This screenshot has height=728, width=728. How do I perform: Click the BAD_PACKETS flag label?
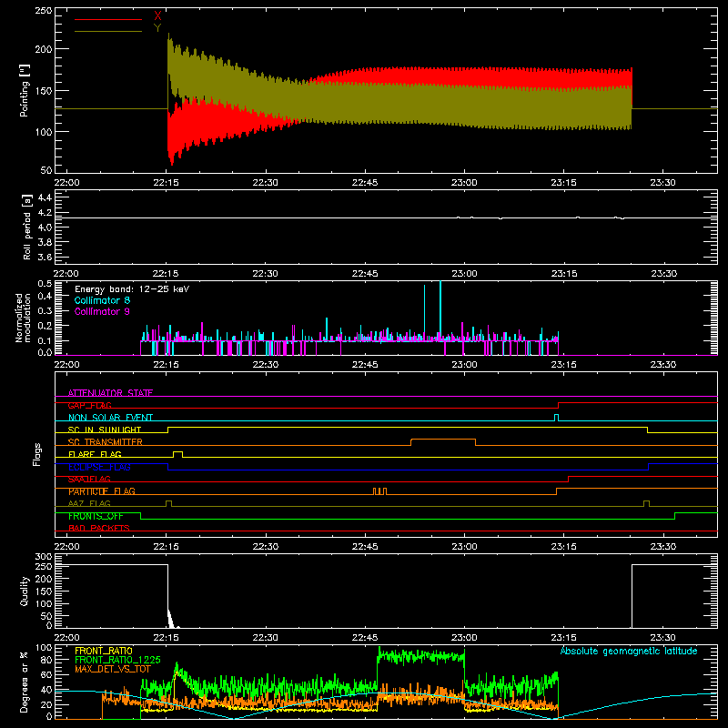(x=99, y=529)
